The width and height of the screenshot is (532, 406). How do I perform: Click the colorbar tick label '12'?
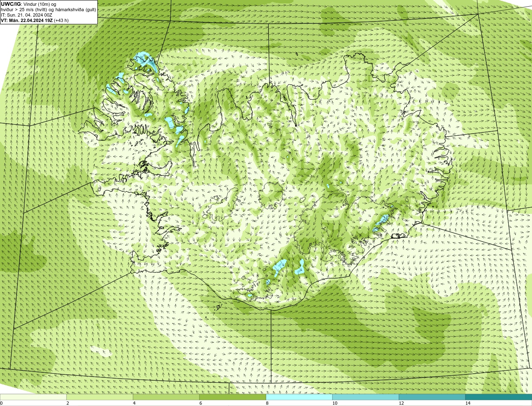coord(401,403)
